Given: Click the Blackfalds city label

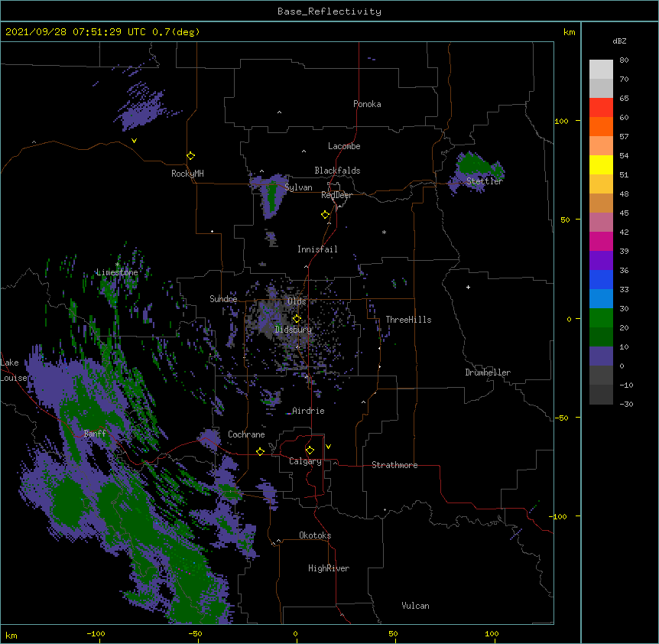Looking at the screenshot, I should click(337, 171).
